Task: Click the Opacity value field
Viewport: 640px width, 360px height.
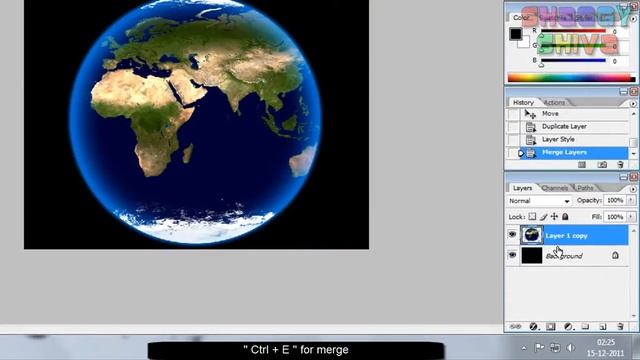Action: [x=615, y=200]
